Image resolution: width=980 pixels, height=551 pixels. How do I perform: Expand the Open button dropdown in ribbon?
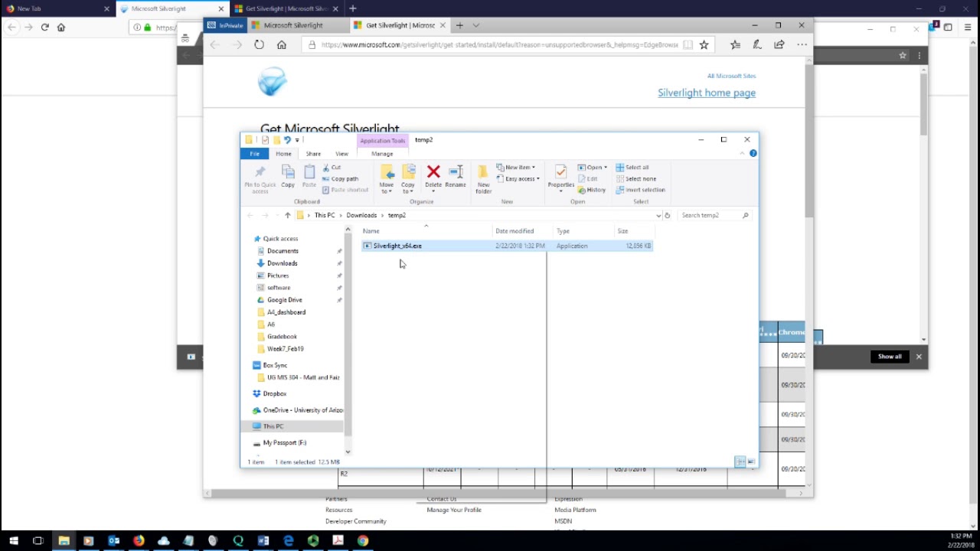pos(605,168)
